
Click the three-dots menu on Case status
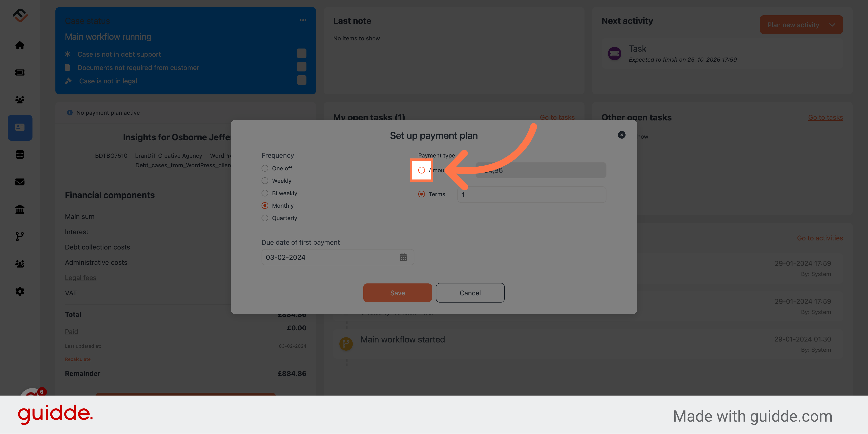point(303,21)
